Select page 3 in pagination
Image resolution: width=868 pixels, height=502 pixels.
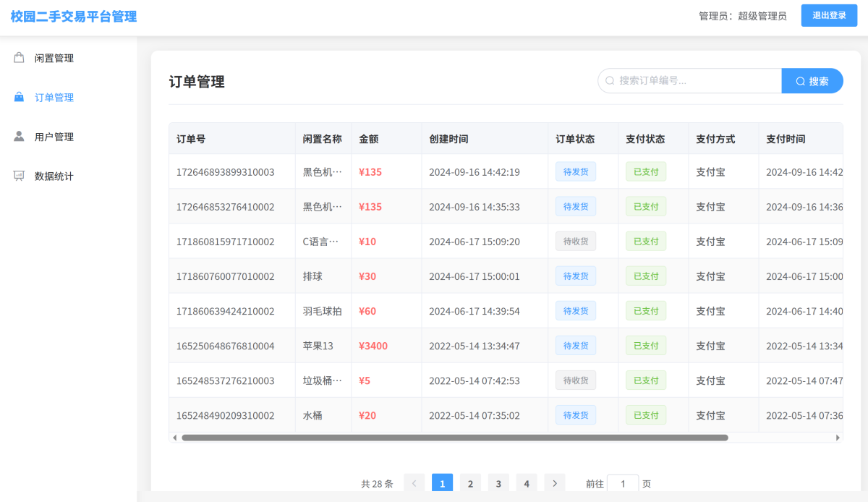pyautogui.click(x=498, y=483)
